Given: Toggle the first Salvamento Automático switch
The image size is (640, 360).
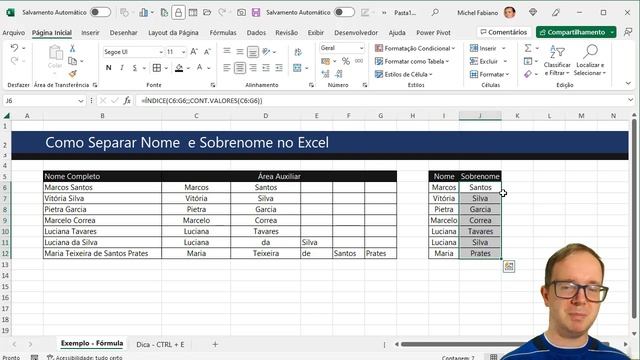Looking at the screenshot, I should (x=100, y=12).
